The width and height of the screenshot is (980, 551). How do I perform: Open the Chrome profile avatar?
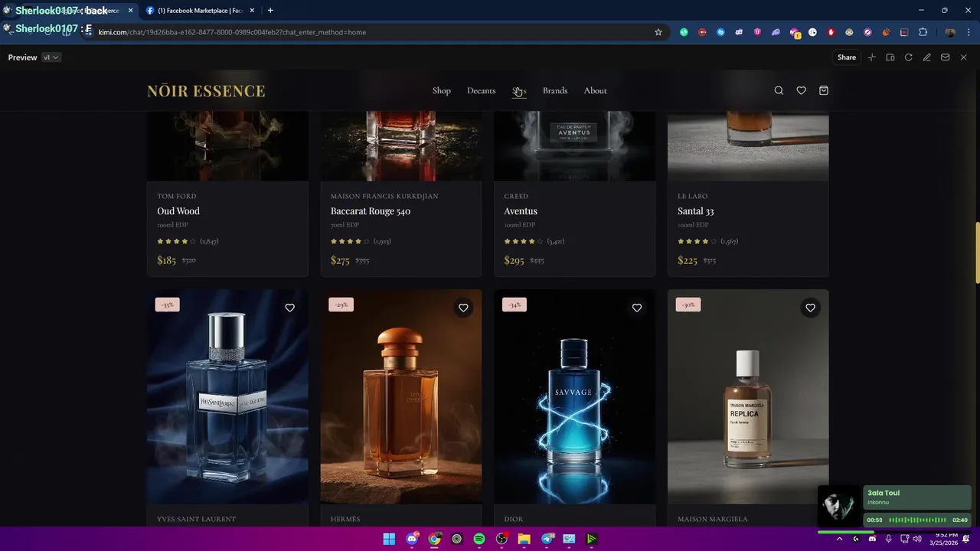click(x=950, y=32)
